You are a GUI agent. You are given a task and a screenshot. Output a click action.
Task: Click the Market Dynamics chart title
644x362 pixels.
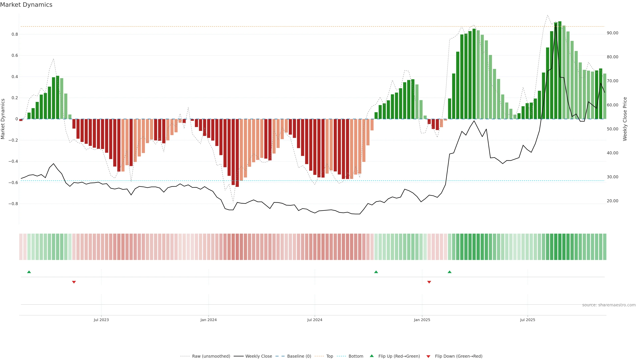coord(26,5)
